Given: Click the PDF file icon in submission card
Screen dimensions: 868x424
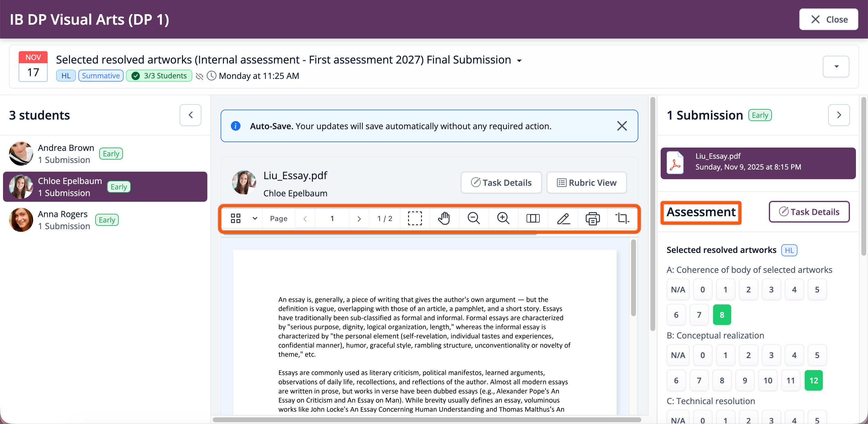Looking at the screenshot, I should point(675,163).
